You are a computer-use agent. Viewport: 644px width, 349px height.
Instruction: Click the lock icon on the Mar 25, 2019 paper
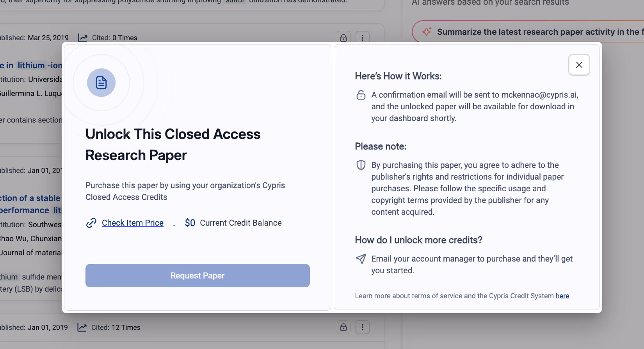click(x=343, y=37)
